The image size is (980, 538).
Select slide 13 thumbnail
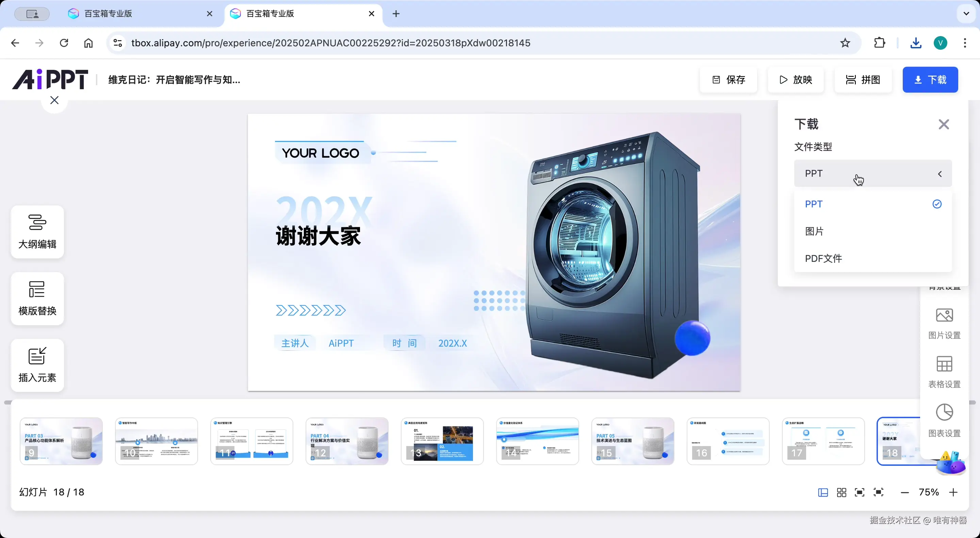[x=442, y=441]
